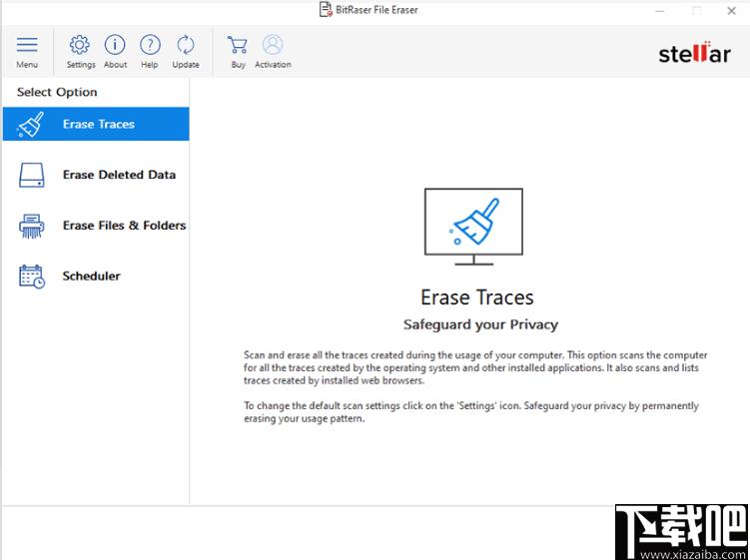Select Erase Files & Folders option
750x560 pixels.
coord(96,226)
